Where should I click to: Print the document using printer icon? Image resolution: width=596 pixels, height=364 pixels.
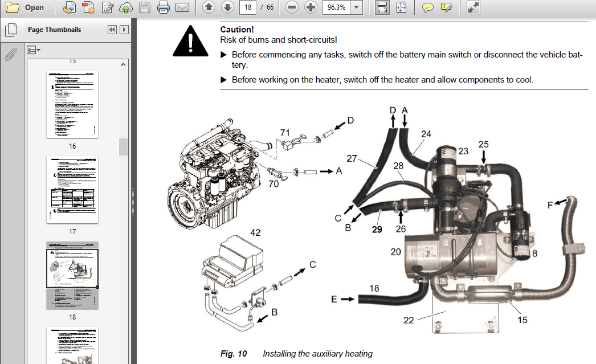click(164, 7)
